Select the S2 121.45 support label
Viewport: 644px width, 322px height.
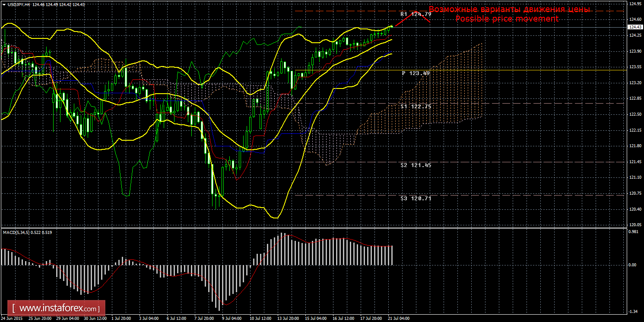(416, 165)
